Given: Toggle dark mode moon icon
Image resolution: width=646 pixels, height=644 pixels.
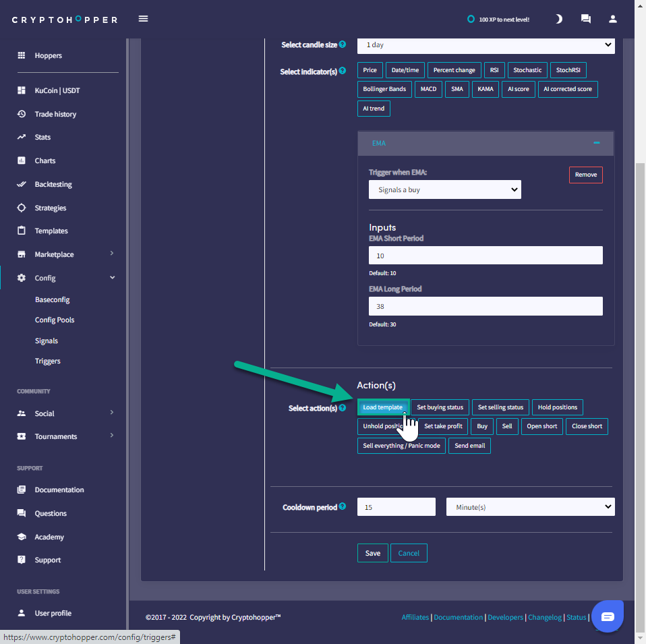Looking at the screenshot, I should point(558,19).
